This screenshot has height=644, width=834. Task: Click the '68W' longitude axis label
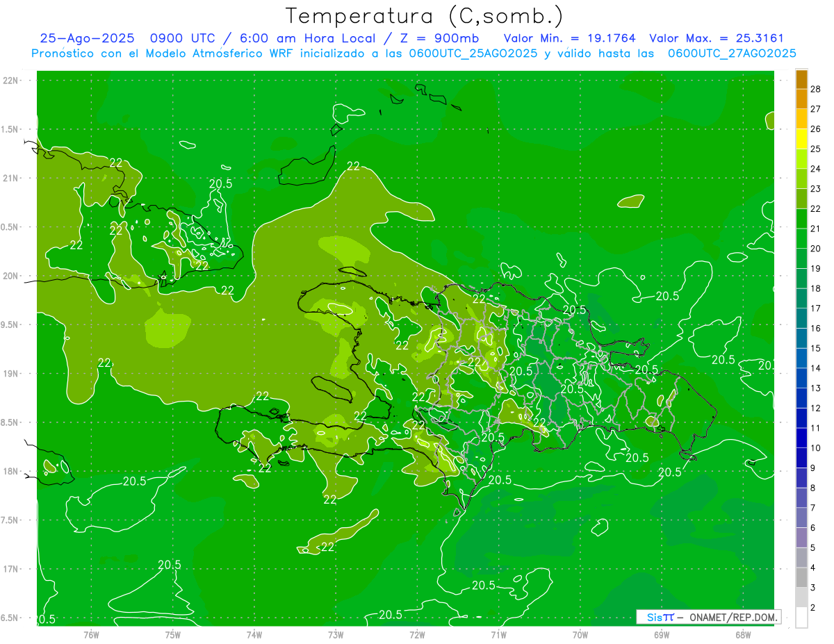pyautogui.click(x=743, y=634)
